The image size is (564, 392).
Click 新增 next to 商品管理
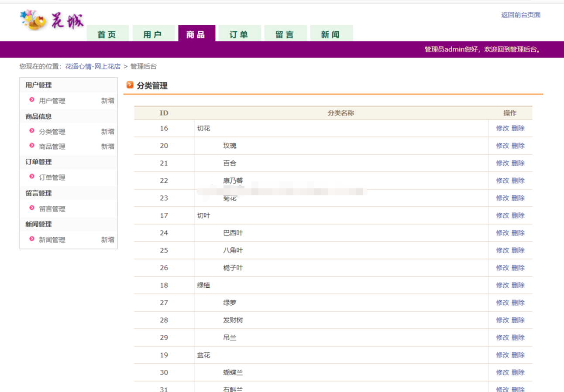(x=108, y=147)
